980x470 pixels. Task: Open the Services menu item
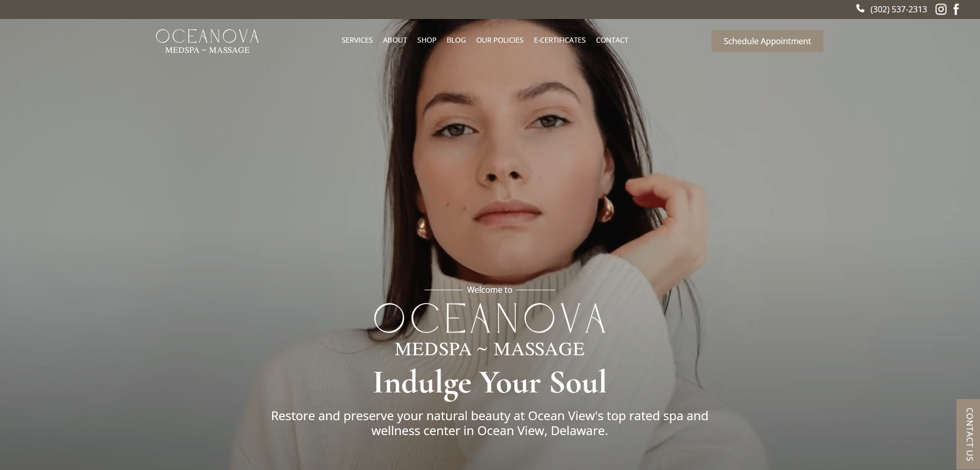coord(357,40)
